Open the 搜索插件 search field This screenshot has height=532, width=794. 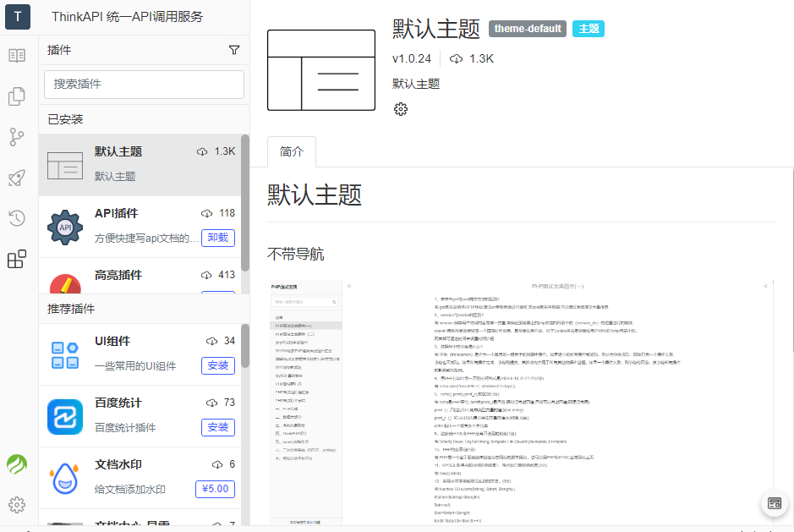click(x=144, y=85)
